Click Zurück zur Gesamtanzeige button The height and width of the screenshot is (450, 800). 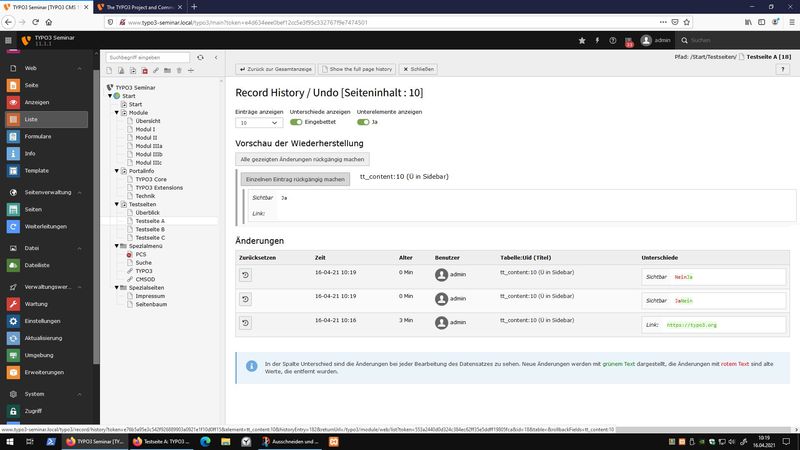click(x=276, y=69)
